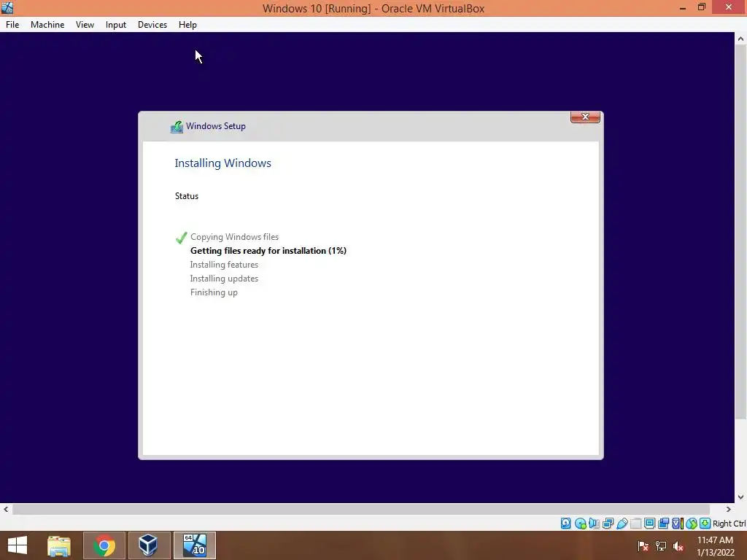Open Action Center flag icon in tray
Viewport: 747px width, 560px height.
pyautogui.click(x=643, y=545)
